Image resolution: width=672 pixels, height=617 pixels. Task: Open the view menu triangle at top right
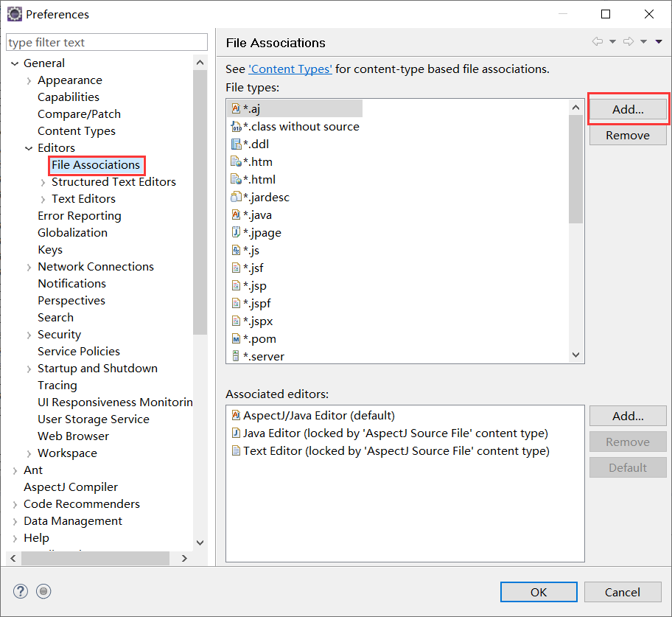(x=658, y=42)
